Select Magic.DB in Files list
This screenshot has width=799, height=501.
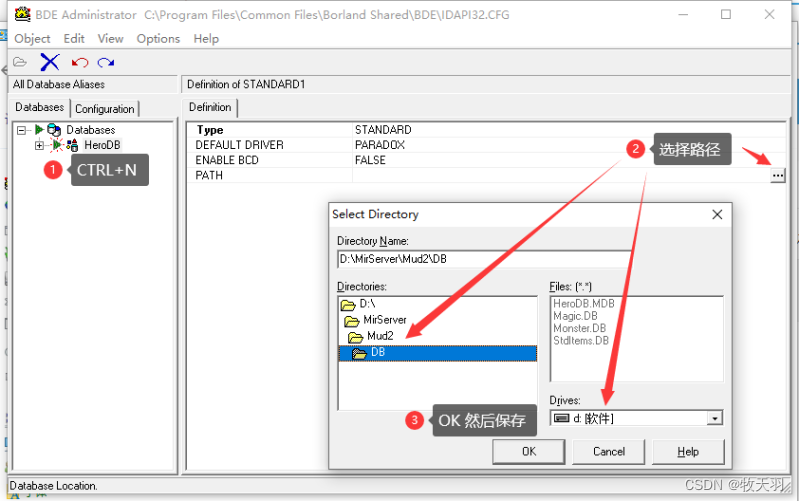[575, 316]
